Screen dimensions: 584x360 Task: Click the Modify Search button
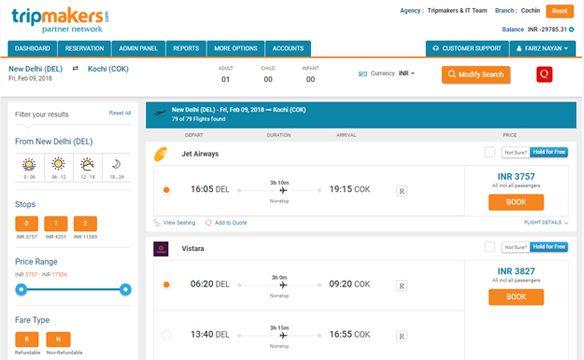(476, 74)
